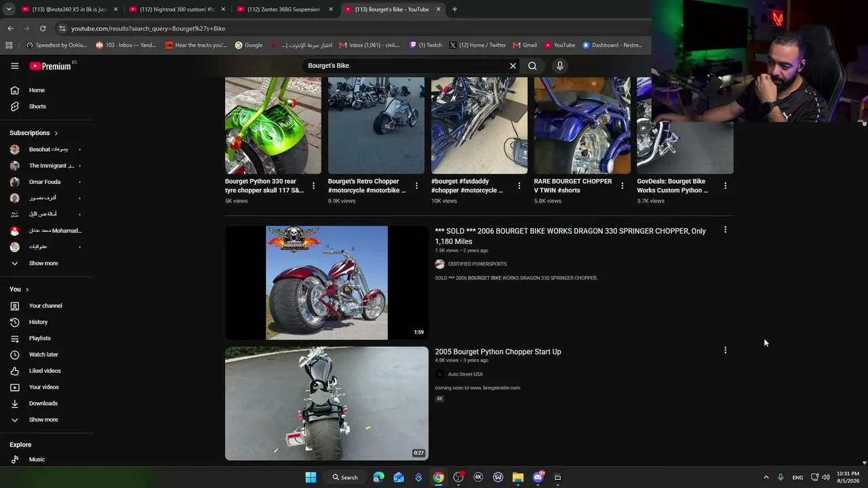The width and height of the screenshot is (868, 488).
Task: Open Chrome apps grid in bookmarks bar
Action: click(9, 45)
